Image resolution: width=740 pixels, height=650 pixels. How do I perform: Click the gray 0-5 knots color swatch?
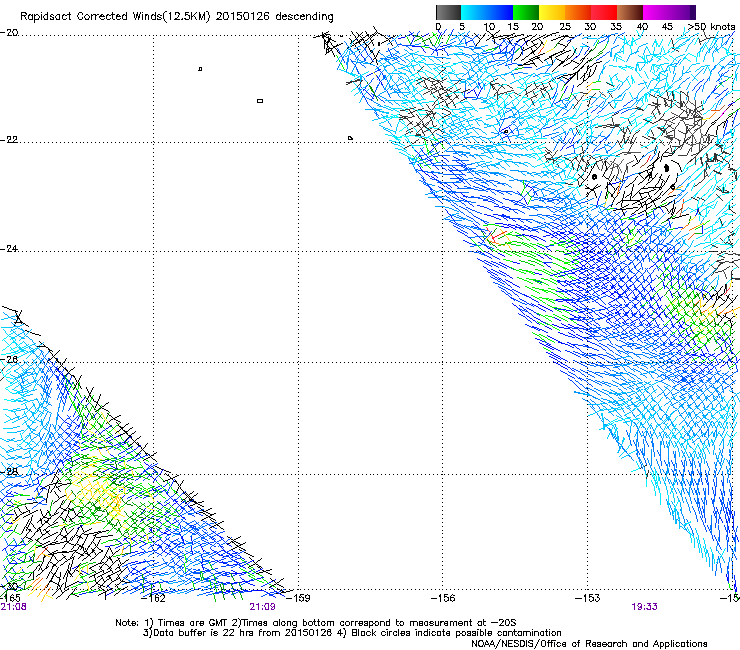[448, 12]
